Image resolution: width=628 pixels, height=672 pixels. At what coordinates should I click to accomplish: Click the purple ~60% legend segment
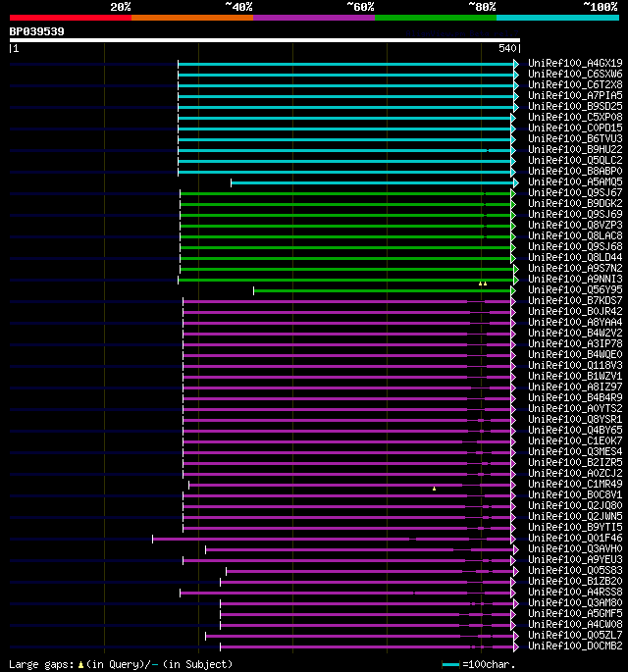pyautogui.click(x=314, y=18)
